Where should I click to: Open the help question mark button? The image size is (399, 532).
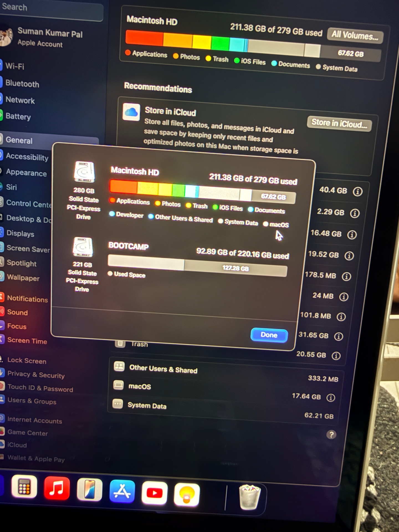(x=331, y=434)
